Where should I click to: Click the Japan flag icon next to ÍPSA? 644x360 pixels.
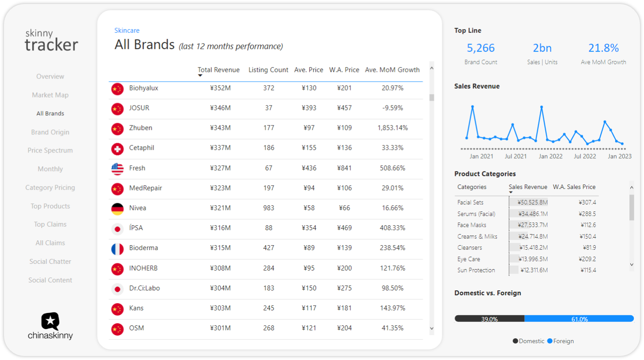(x=117, y=229)
